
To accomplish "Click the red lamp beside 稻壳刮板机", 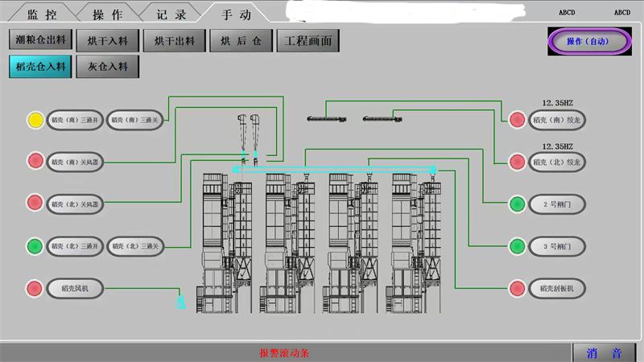I will coord(517,288).
